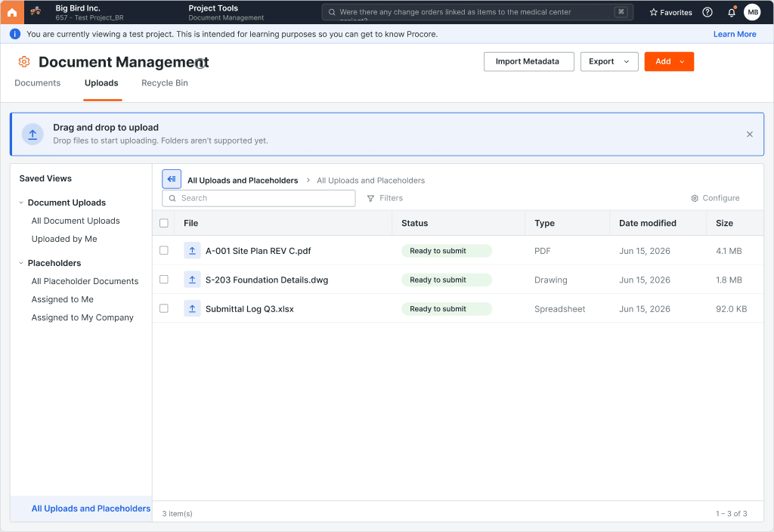Click the keyboard shortcut icon in global search
This screenshot has height=532, width=774.
pos(621,12)
